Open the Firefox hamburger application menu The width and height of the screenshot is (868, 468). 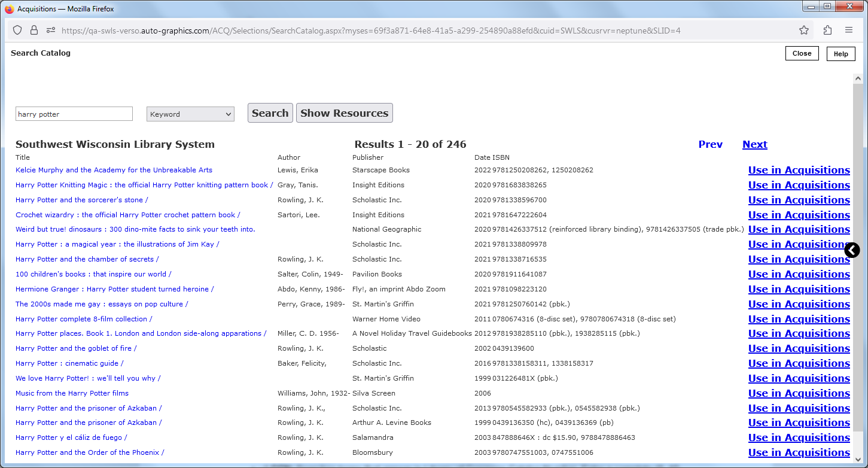pyautogui.click(x=849, y=31)
